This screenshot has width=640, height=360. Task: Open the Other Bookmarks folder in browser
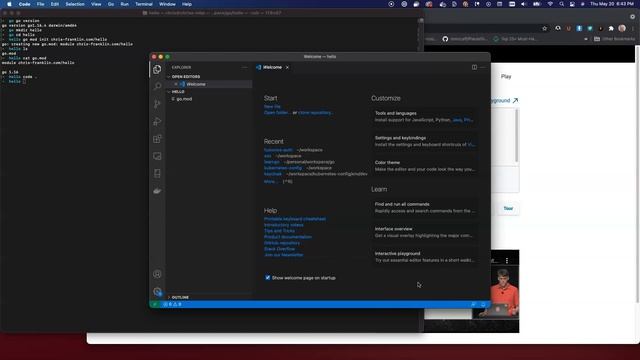tap(615, 39)
